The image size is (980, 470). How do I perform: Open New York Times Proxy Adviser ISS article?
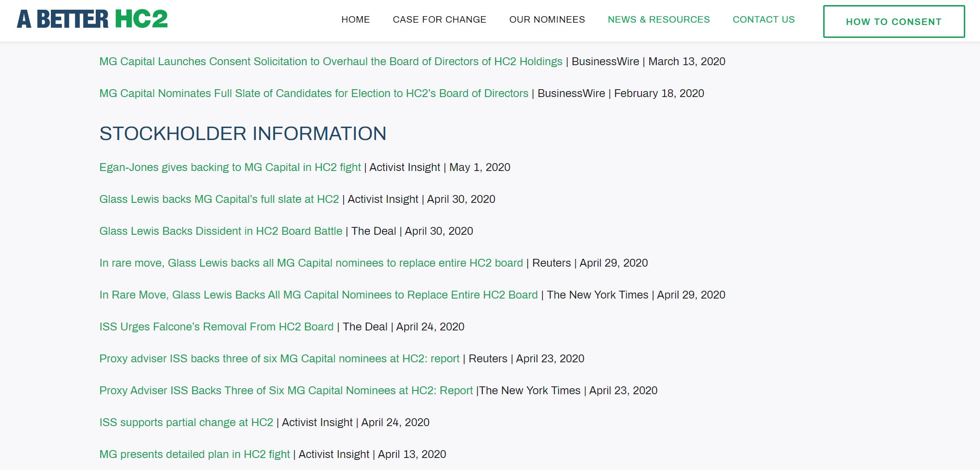tap(286, 391)
